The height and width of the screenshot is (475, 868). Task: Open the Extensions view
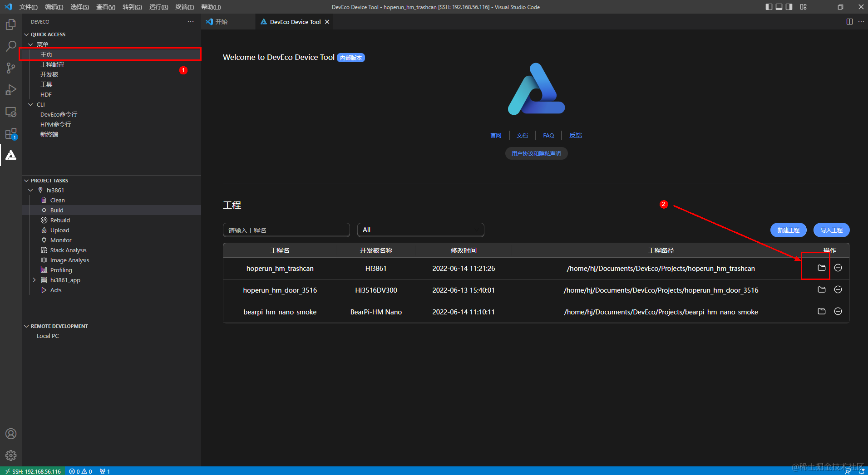coord(11,134)
